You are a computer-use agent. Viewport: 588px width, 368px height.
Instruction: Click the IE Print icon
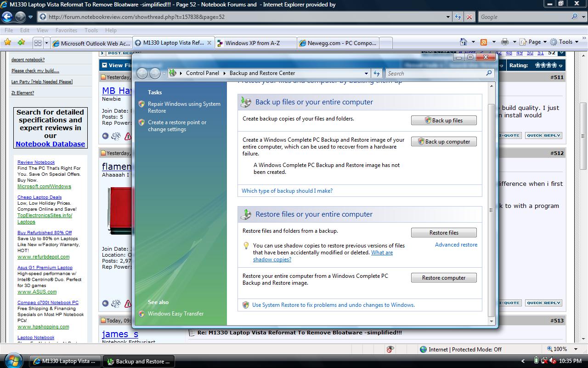point(505,42)
